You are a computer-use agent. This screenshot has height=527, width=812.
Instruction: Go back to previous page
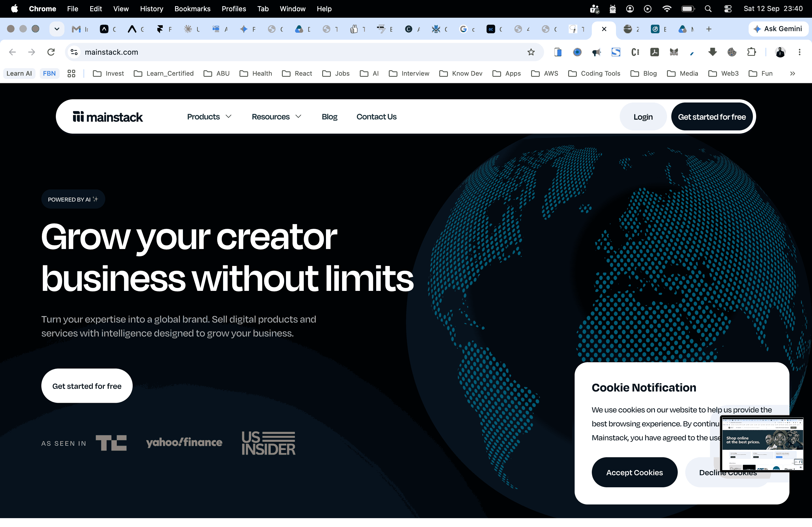13,52
